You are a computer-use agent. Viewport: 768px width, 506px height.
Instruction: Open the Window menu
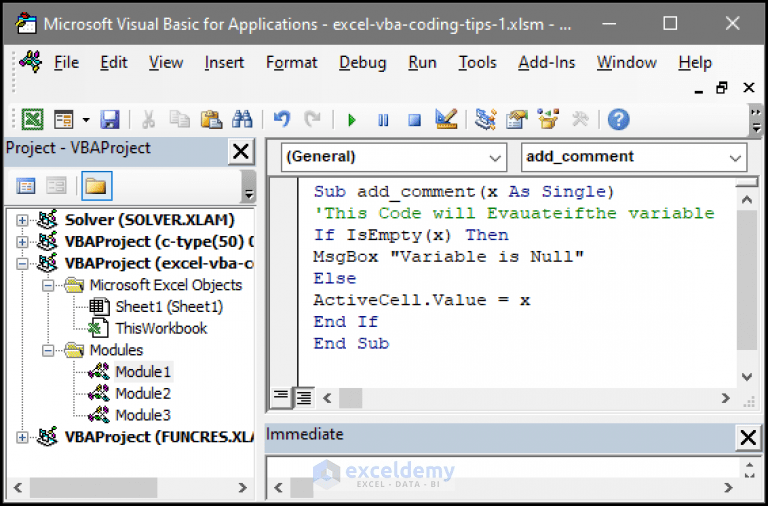626,63
